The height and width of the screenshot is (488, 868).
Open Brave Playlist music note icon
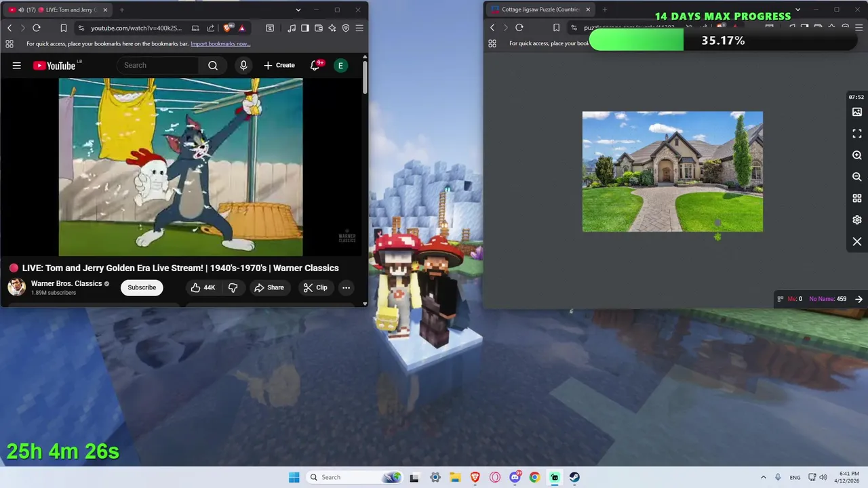[x=292, y=28]
